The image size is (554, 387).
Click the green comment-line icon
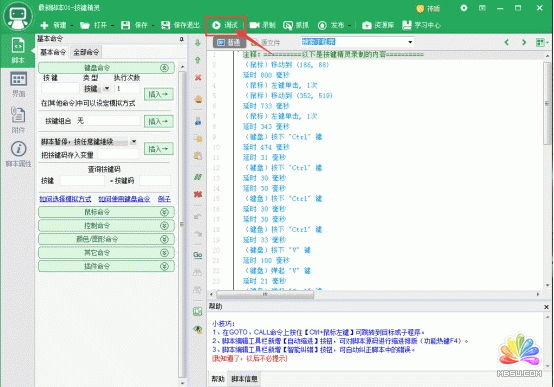click(198, 177)
